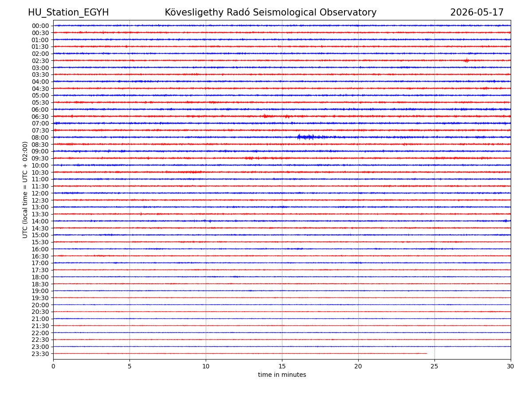This screenshot has height=399, width=532.
Task: Click the end of the 23:30 red trace
Action: click(426, 353)
